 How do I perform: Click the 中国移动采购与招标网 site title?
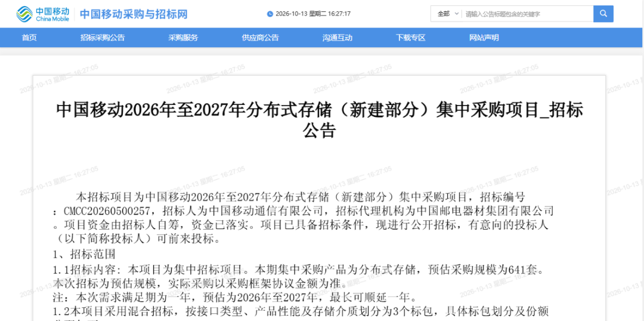[134, 14]
